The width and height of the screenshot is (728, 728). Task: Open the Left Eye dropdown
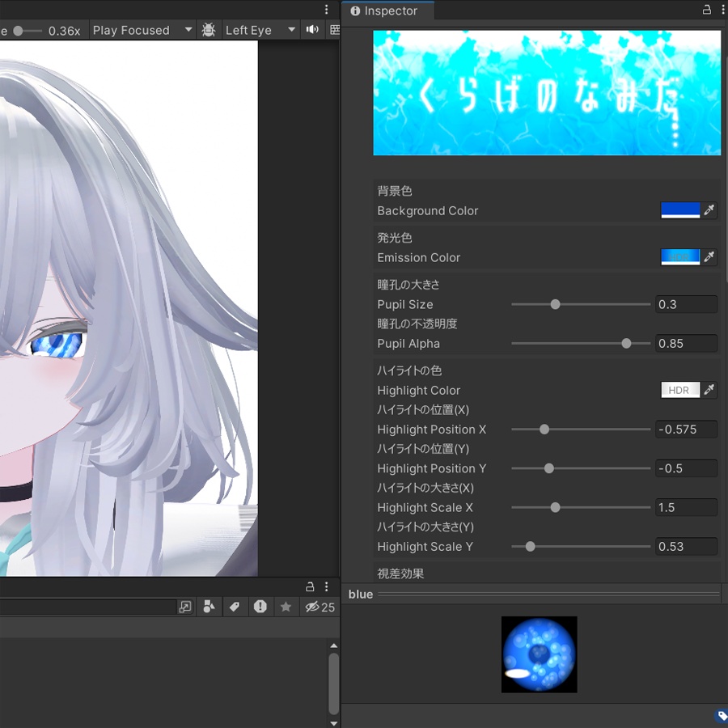pyautogui.click(x=257, y=29)
